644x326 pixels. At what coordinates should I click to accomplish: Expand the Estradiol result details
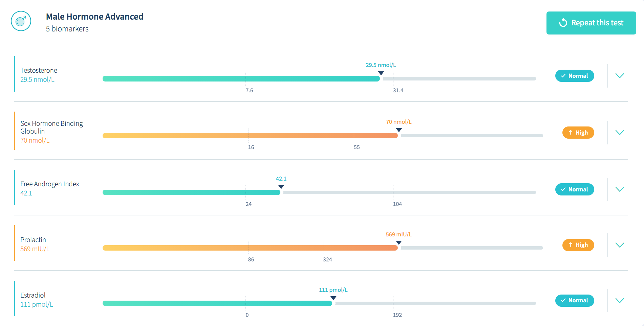point(619,301)
